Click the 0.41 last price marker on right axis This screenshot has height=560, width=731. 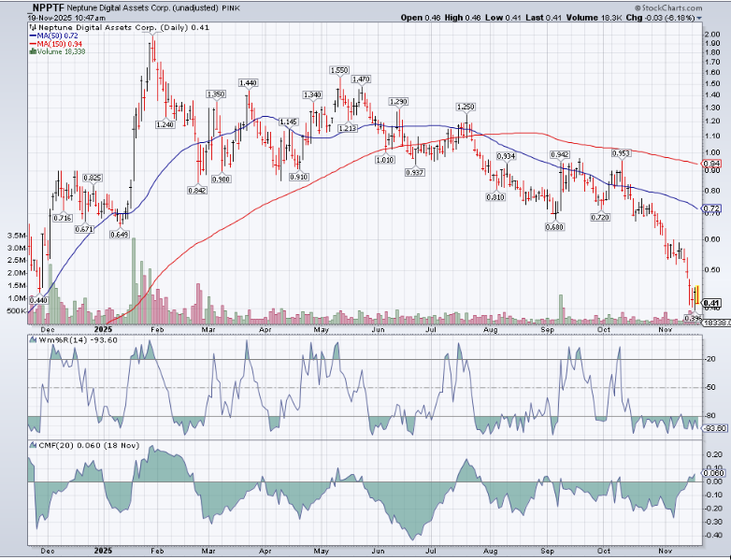(x=710, y=303)
